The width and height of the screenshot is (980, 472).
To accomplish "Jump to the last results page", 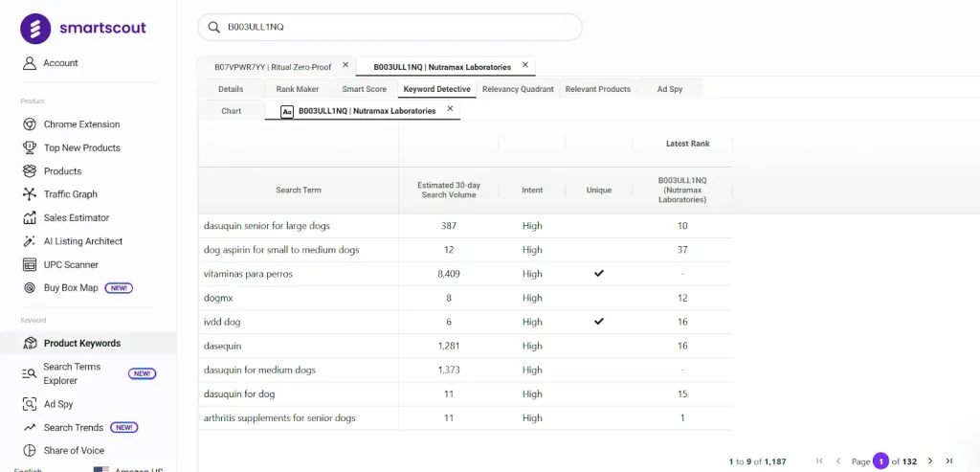I will [x=948, y=461].
